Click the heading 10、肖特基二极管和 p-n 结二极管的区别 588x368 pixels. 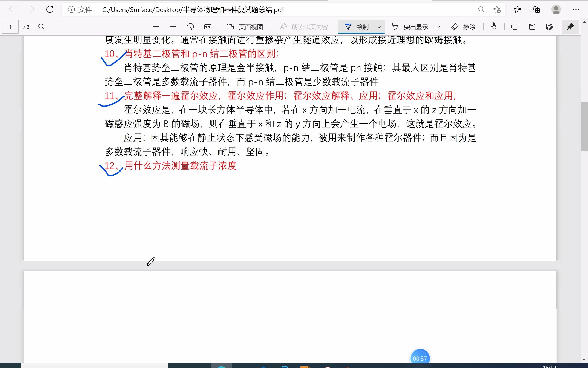click(x=192, y=54)
